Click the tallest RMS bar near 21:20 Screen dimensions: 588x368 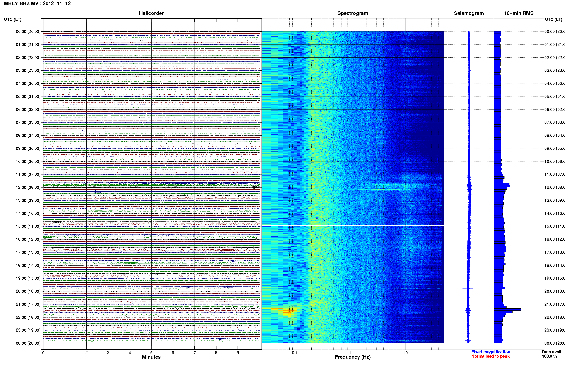pyautogui.click(x=507, y=310)
